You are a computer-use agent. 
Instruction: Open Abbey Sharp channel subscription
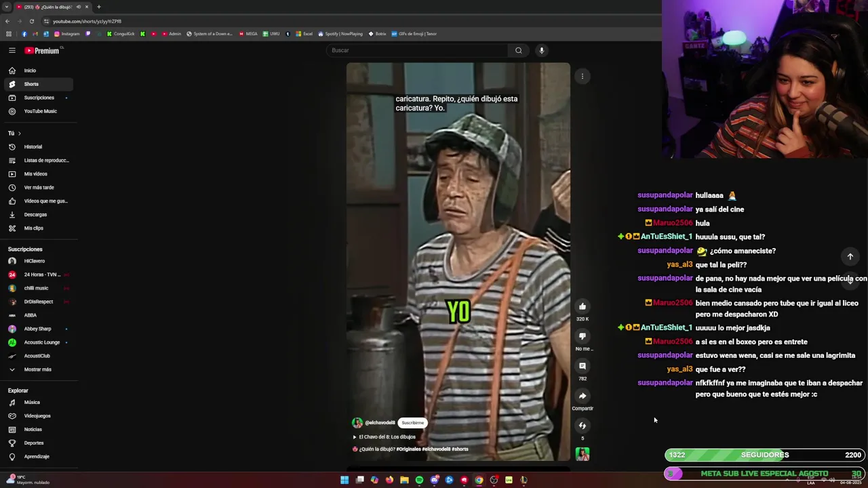click(38, 329)
